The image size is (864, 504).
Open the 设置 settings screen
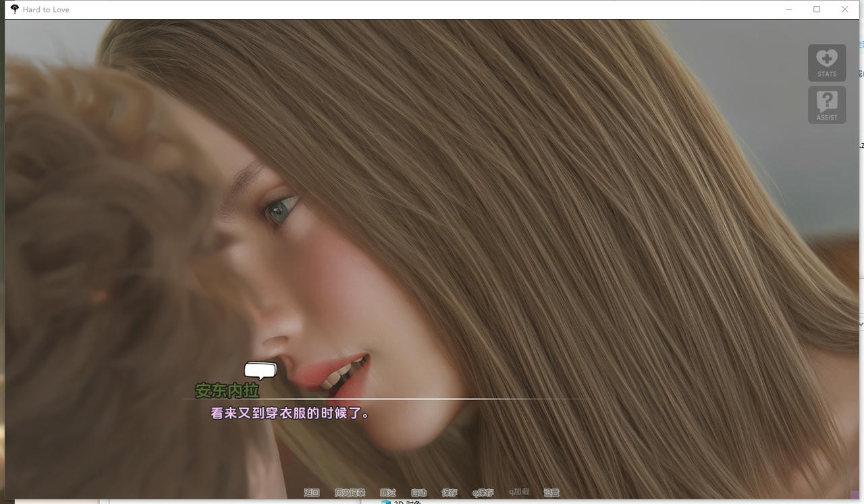[551, 493]
